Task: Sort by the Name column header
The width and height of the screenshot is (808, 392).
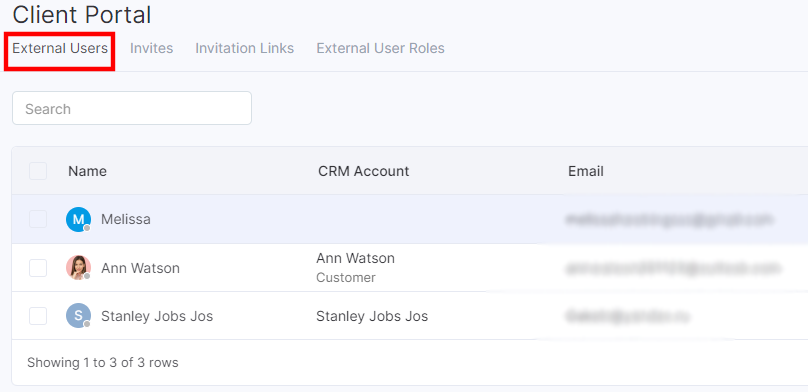Action: coord(87,171)
